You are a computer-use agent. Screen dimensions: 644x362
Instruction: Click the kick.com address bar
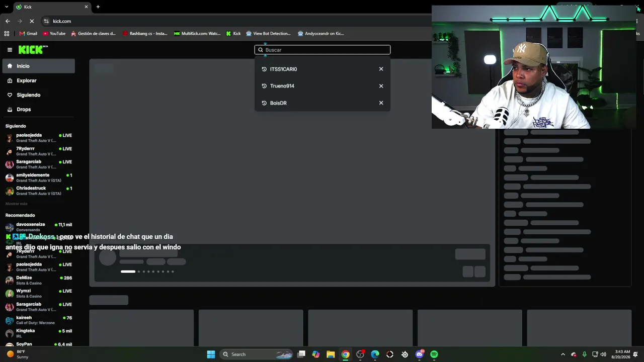click(x=236, y=21)
